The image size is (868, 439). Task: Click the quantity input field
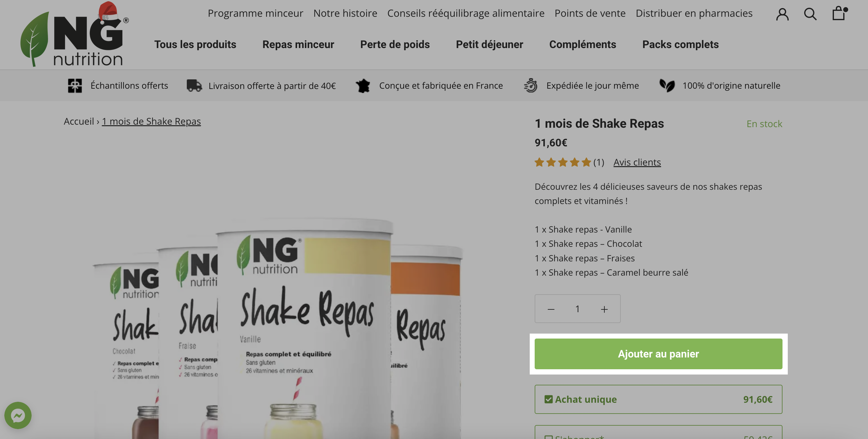tap(577, 309)
